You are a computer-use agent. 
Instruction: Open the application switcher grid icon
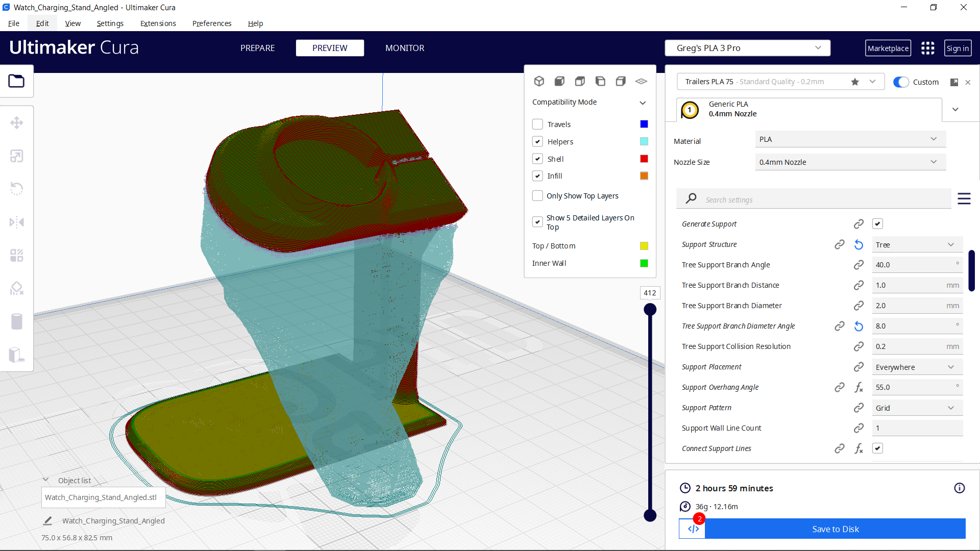927,48
